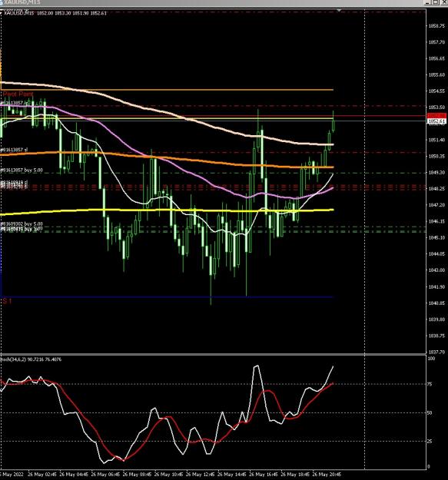Click the 1854.55 price scale value
Viewport: 448px width, 480px height.
(x=436, y=91)
